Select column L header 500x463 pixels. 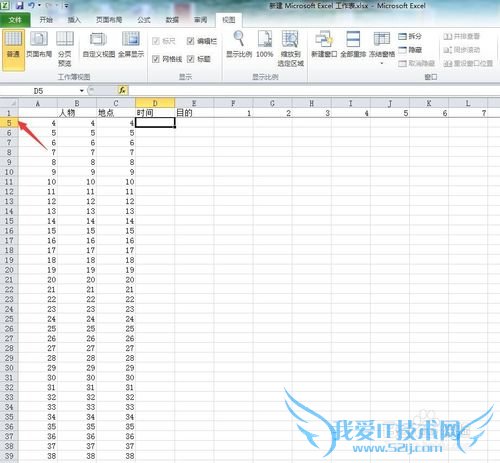[468, 103]
